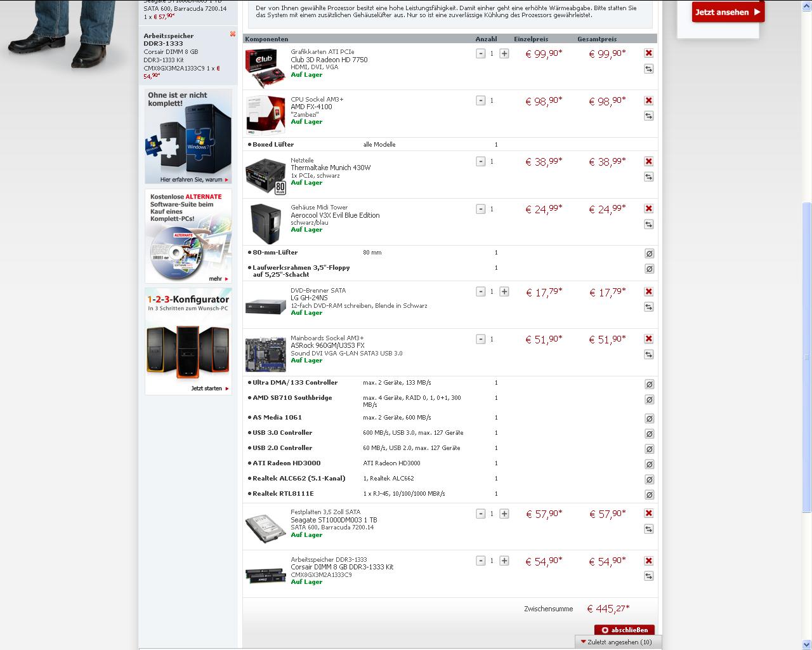Click 'mehr' on the Software-Suite banner

pos(218,279)
